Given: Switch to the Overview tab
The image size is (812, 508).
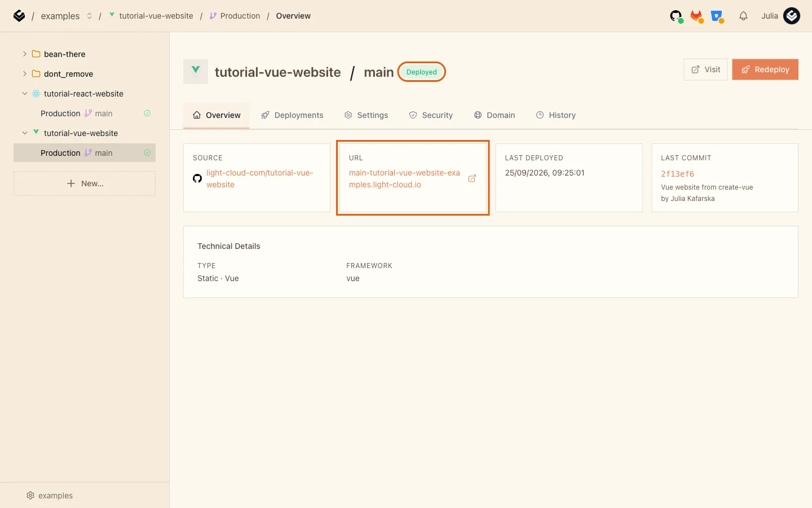Looking at the screenshot, I should click(x=217, y=115).
